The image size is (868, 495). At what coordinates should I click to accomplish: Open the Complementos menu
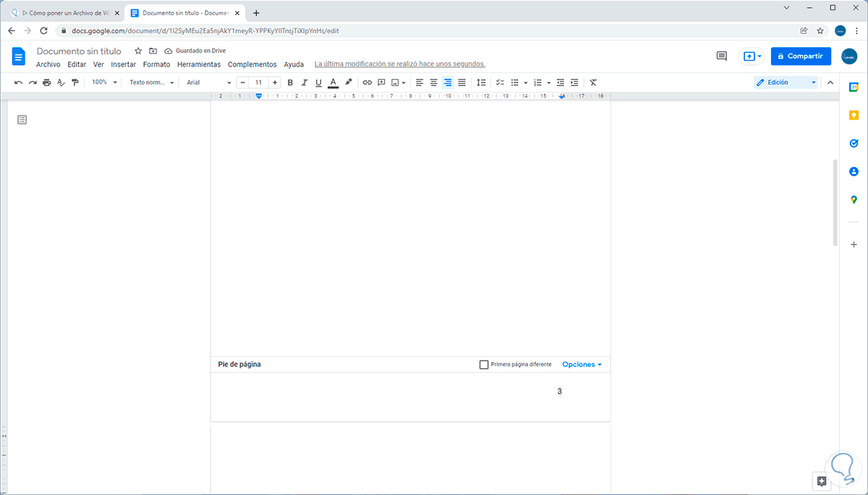click(252, 64)
